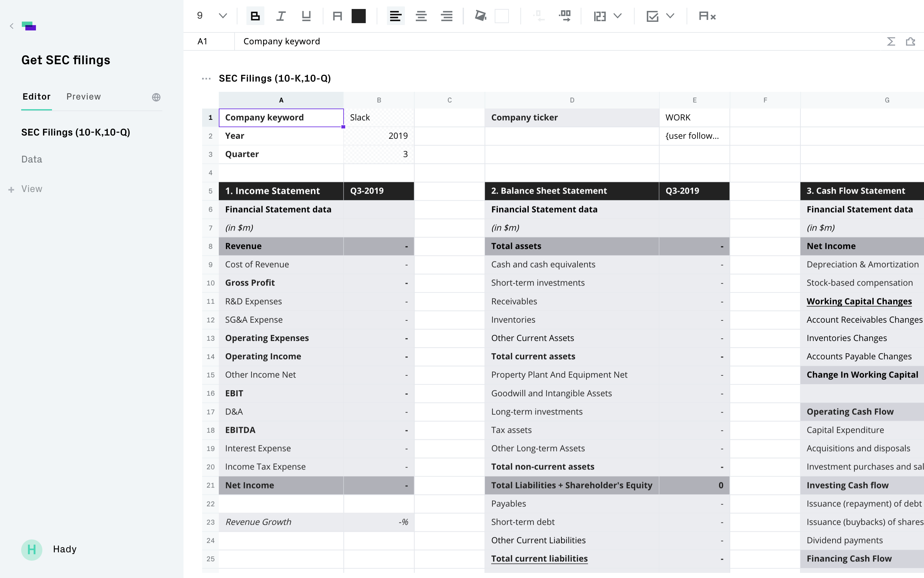Select the Gross Profit cell
This screenshot has width=924, height=578.
pos(281,283)
